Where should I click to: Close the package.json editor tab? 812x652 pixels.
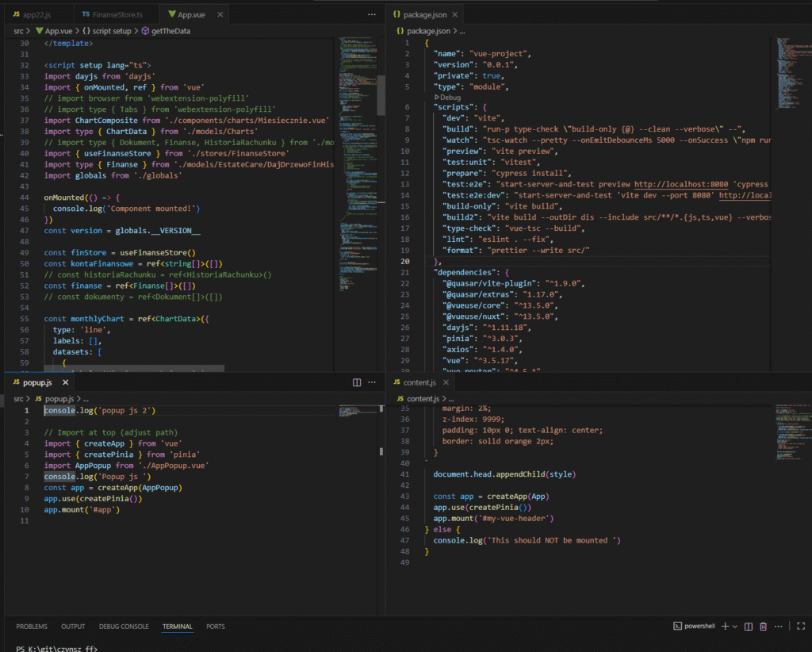454,14
